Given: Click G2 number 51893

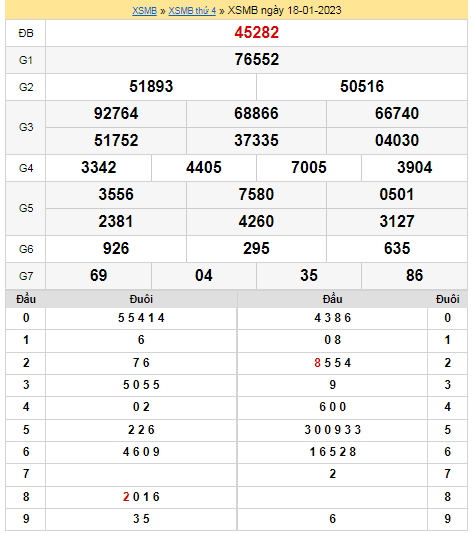Looking at the screenshot, I should point(151,87).
